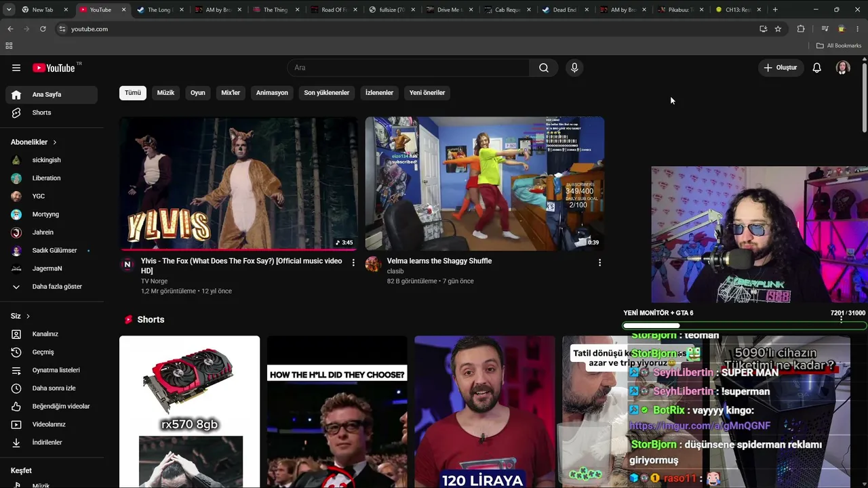The width and height of the screenshot is (868, 488).
Task: Select the Son yüklenenler chip
Action: click(x=327, y=93)
